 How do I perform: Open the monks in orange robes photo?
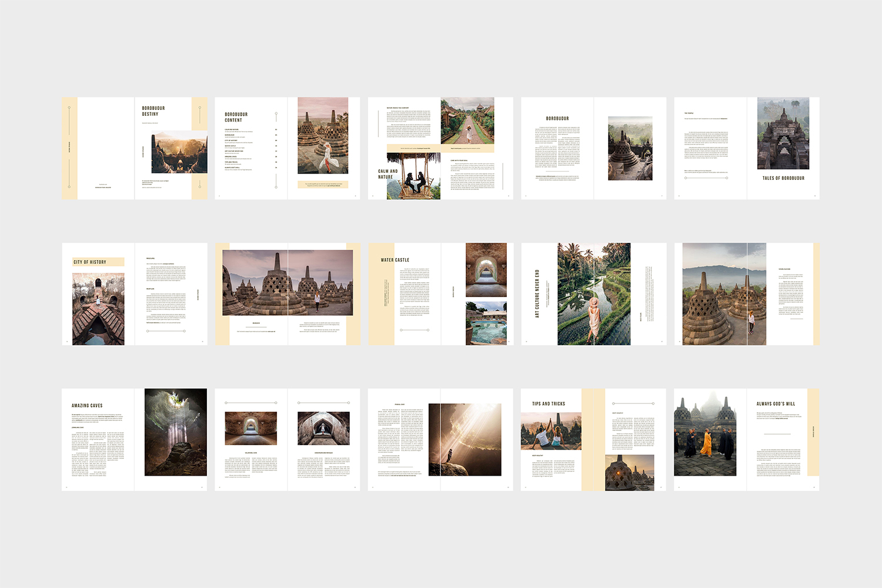tap(705, 435)
